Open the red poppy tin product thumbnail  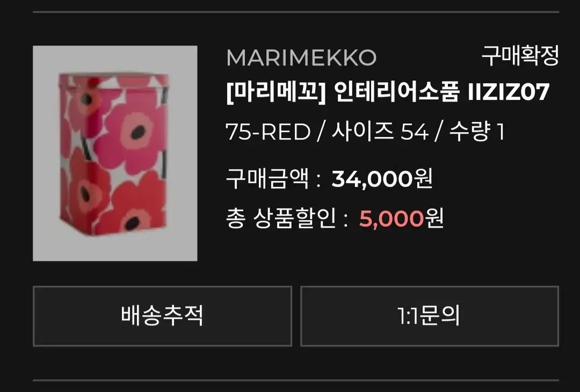pyautogui.click(x=115, y=153)
